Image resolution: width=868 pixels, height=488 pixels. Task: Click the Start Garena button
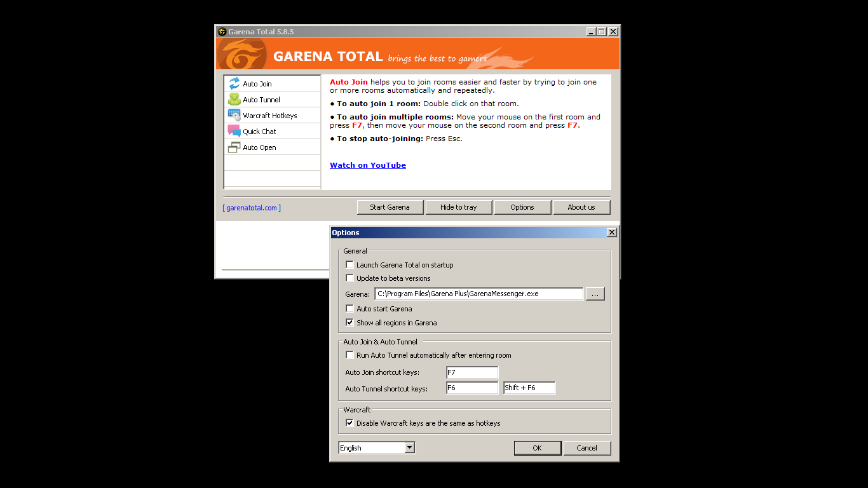pyautogui.click(x=390, y=207)
